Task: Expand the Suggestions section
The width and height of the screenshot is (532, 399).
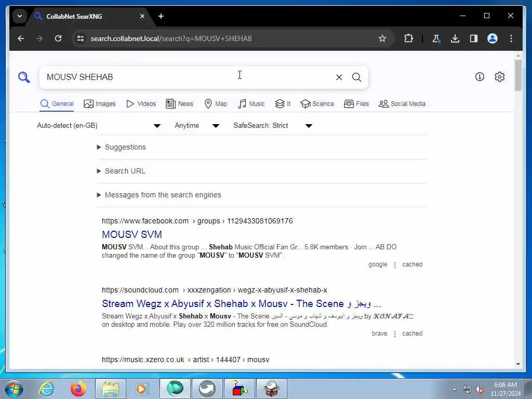Action: coord(122,147)
